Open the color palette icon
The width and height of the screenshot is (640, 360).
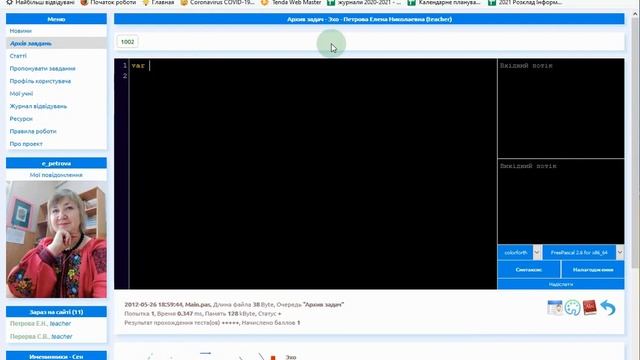pos(572,308)
